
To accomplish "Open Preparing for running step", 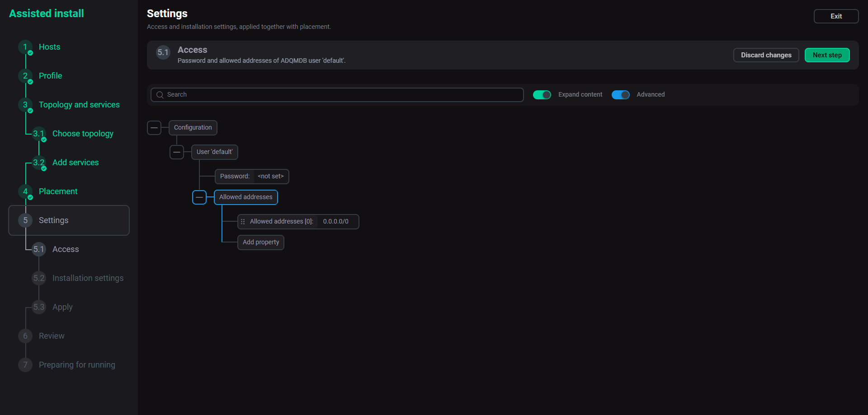I will [x=77, y=365].
